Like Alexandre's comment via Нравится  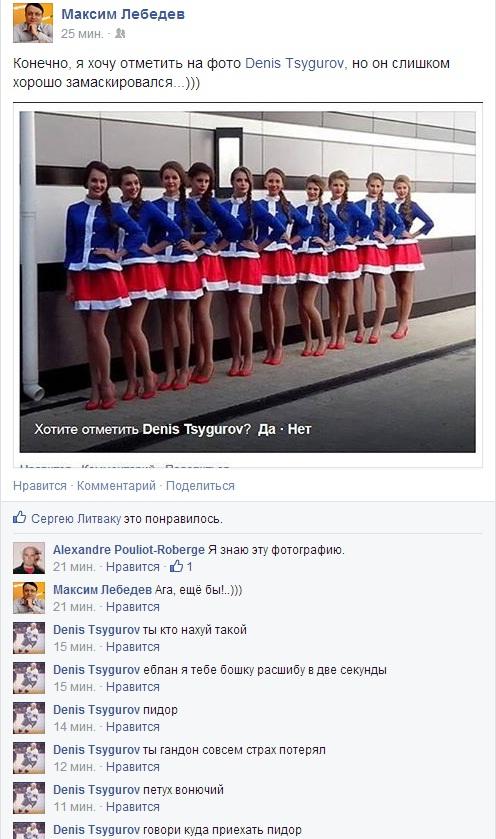(133, 567)
